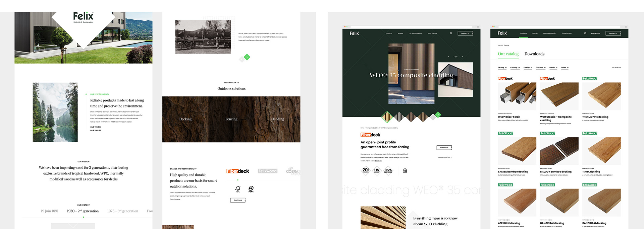644x229 pixels.
Task: Expand Colors filter dropdown
Action: 565,68
